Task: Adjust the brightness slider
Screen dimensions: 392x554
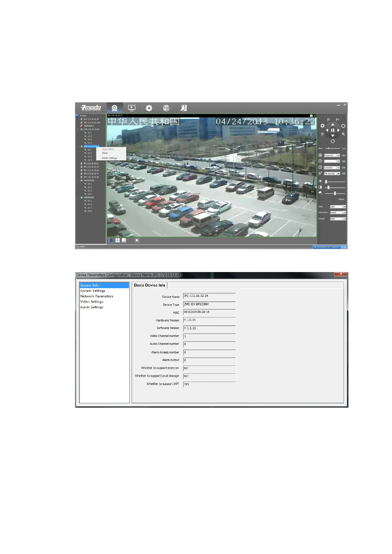Action: 326,182
